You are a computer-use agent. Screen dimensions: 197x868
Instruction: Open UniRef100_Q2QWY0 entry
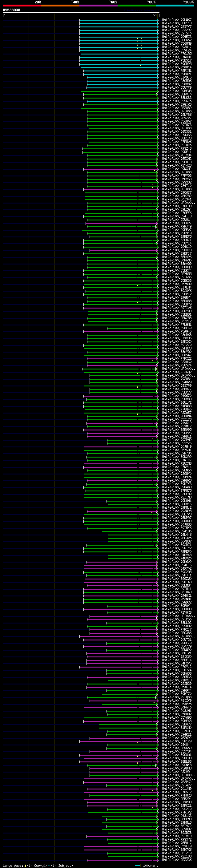point(177,474)
